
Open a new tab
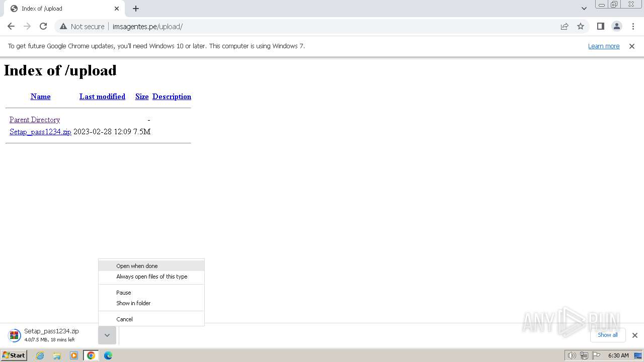(x=136, y=9)
